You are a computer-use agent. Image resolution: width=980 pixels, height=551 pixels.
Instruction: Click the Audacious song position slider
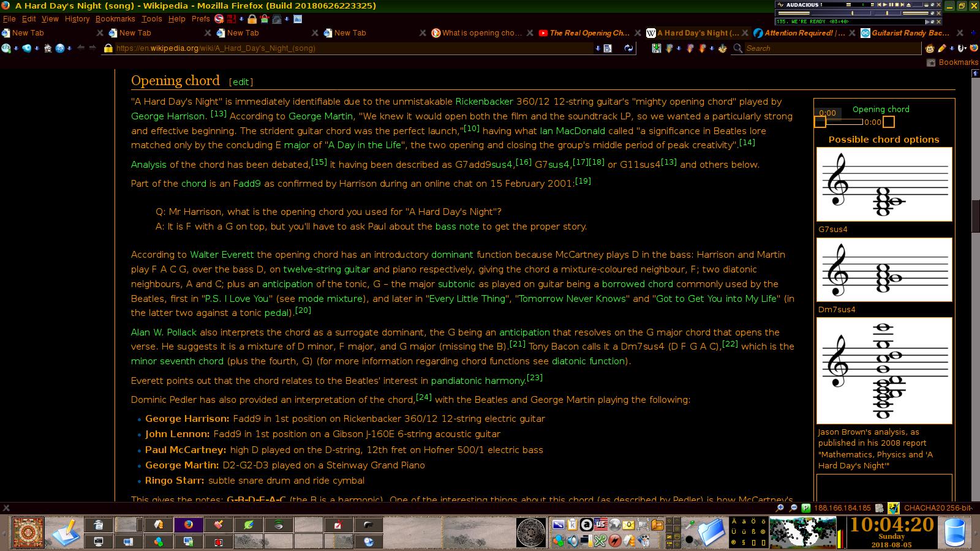(918, 4)
